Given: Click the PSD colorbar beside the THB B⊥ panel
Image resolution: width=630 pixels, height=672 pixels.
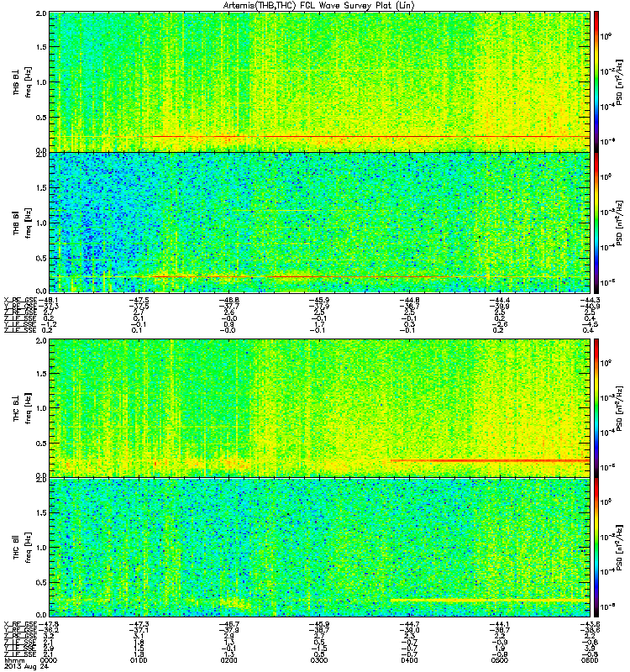Looking at the screenshot, I should 596,81.
